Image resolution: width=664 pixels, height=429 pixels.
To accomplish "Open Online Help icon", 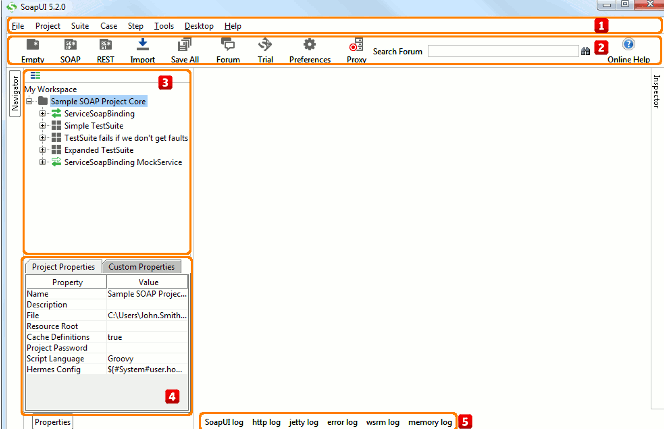I will click(x=628, y=44).
